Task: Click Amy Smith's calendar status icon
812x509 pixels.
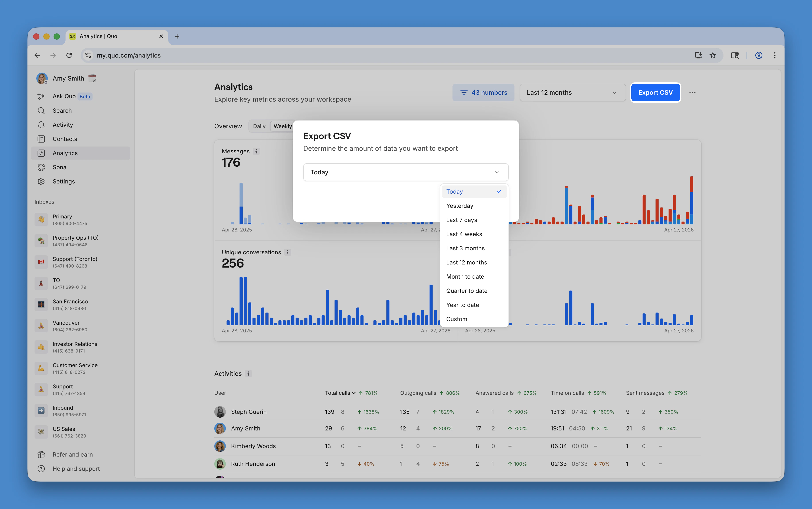Action: [x=92, y=78]
